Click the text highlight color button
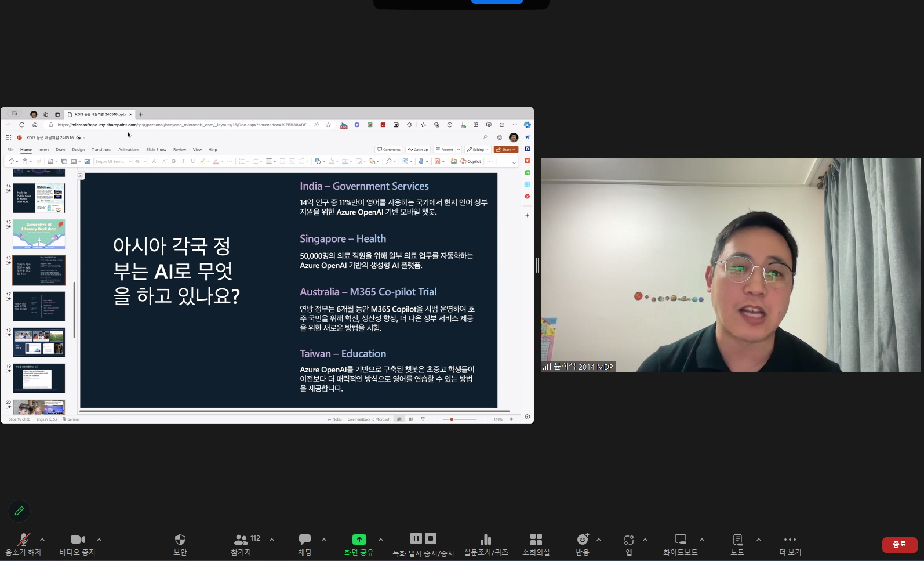 202,161
